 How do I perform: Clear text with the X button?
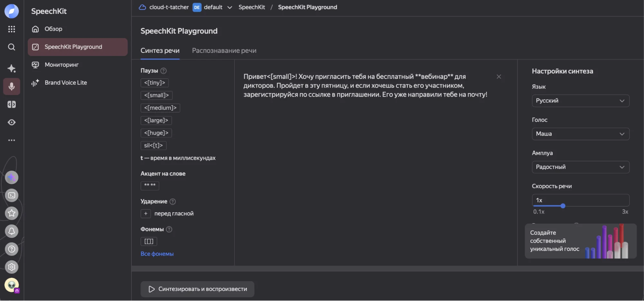click(x=499, y=77)
